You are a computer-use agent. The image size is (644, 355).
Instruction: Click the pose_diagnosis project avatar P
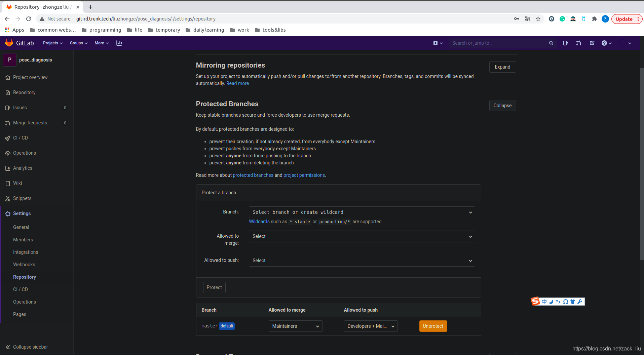10,60
